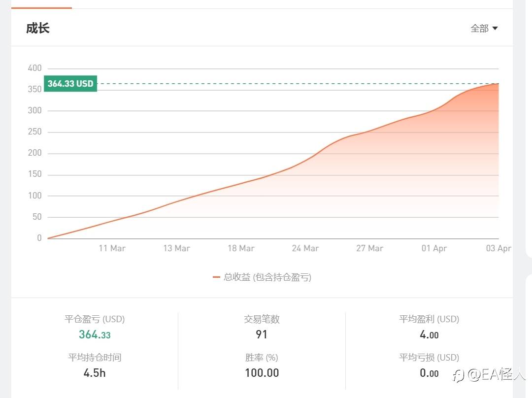The width and height of the screenshot is (532, 398).
Task: Click the logo icon before @EA怪人
Action: tap(459, 376)
